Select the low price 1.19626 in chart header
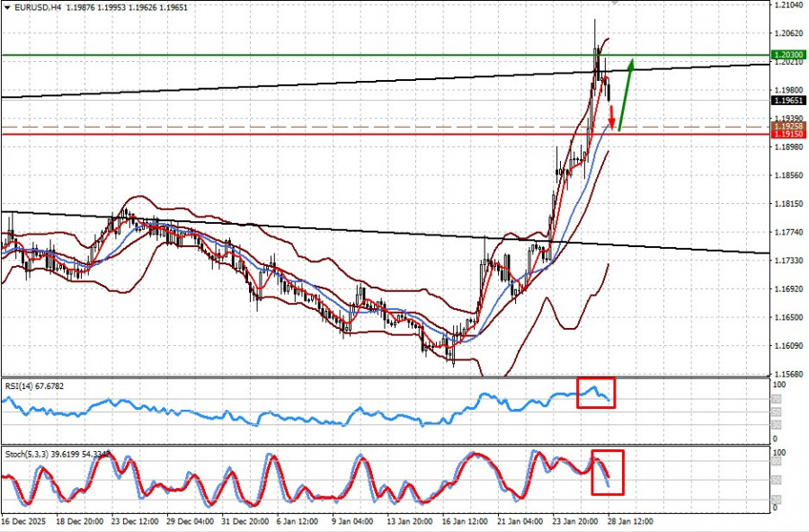 point(142,8)
